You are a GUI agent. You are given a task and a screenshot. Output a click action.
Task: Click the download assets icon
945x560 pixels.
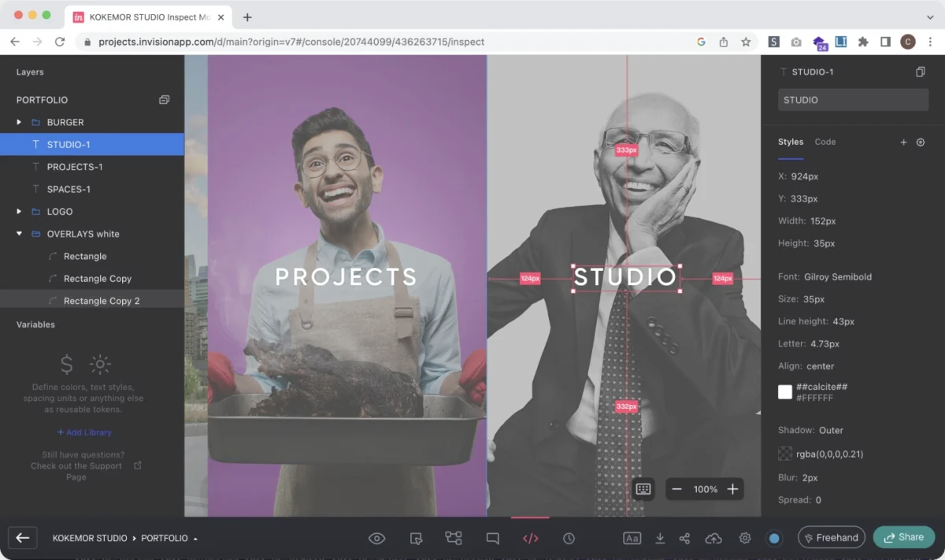pos(660,538)
